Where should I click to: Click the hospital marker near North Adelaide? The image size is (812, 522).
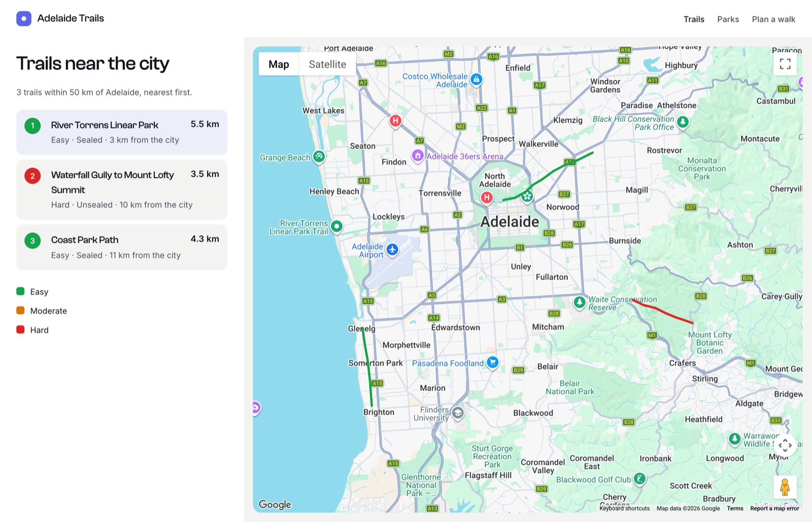(x=487, y=197)
